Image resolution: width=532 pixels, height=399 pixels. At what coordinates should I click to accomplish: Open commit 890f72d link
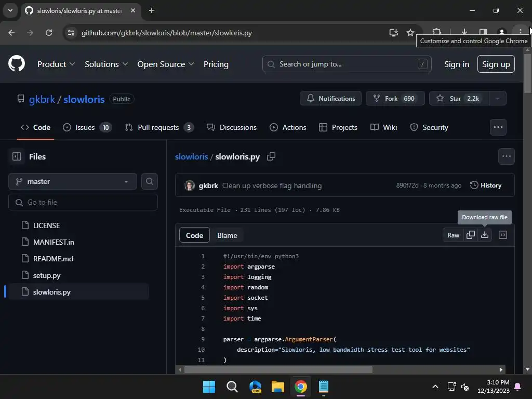coord(407,185)
